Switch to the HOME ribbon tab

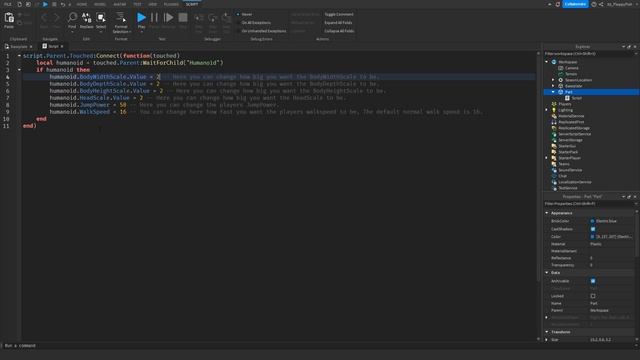point(82,4)
